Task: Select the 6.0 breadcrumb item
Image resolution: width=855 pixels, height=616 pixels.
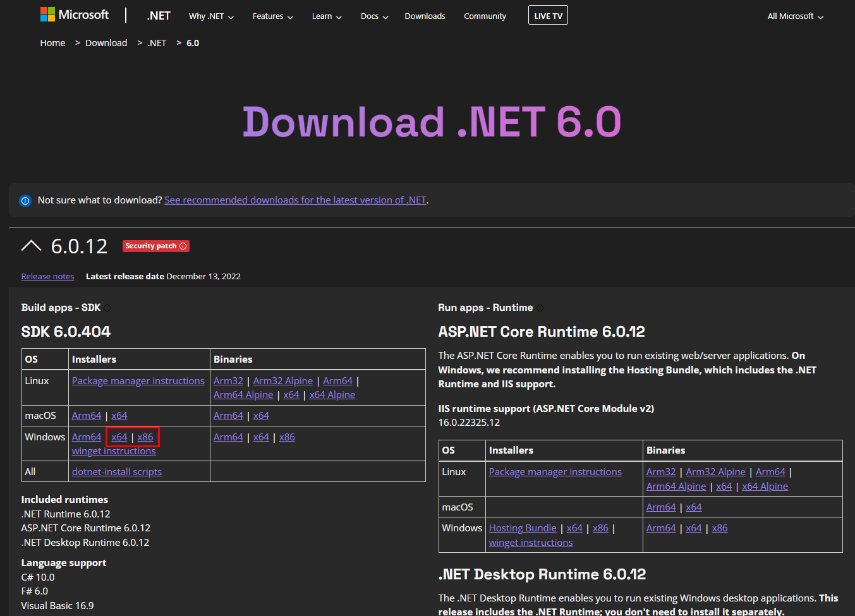Action: click(x=193, y=43)
